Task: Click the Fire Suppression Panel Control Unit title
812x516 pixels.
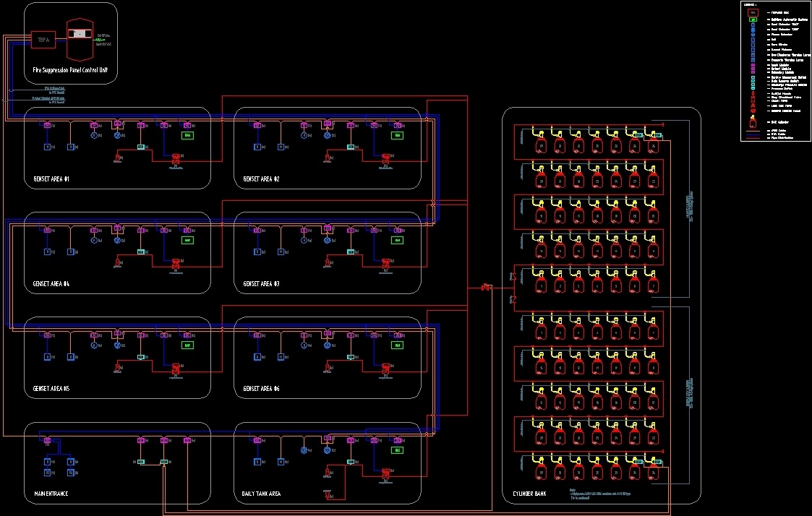Action: click(70, 70)
